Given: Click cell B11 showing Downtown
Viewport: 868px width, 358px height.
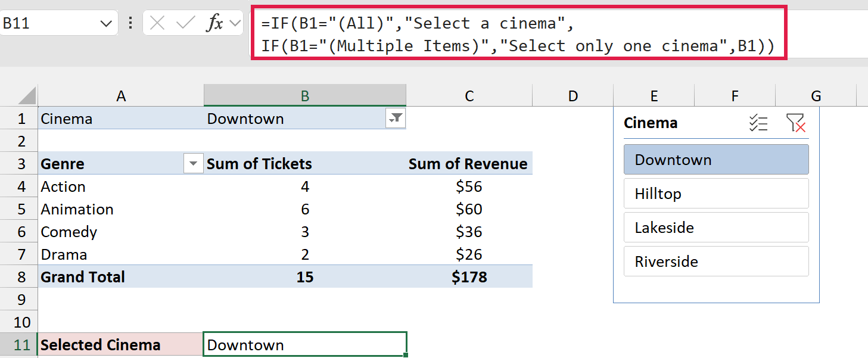Looking at the screenshot, I should click(x=305, y=345).
